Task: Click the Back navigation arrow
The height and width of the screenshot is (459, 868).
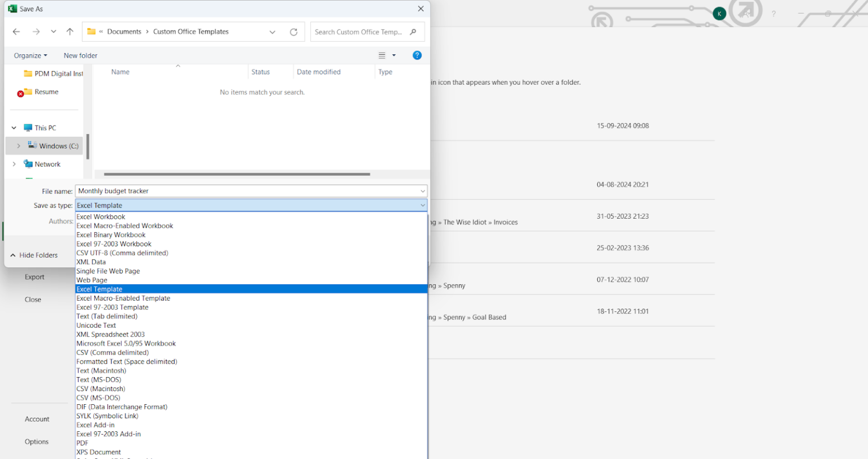Action: [16, 32]
